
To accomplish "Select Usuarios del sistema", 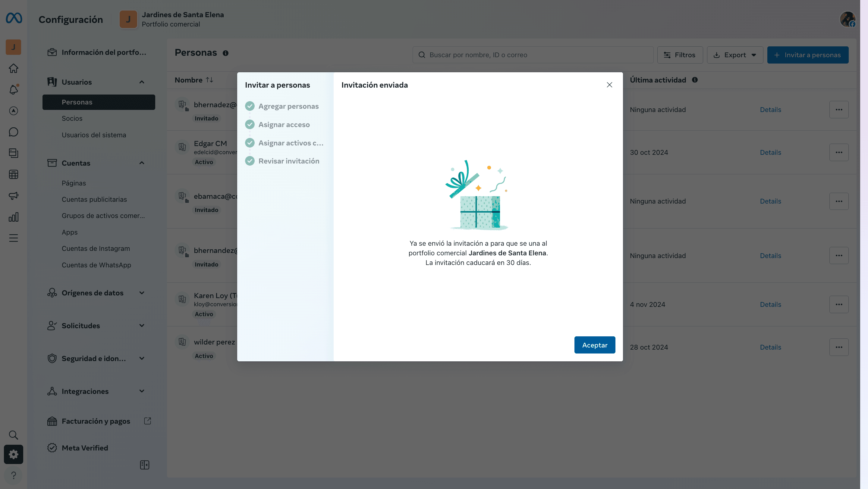I will [x=94, y=135].
